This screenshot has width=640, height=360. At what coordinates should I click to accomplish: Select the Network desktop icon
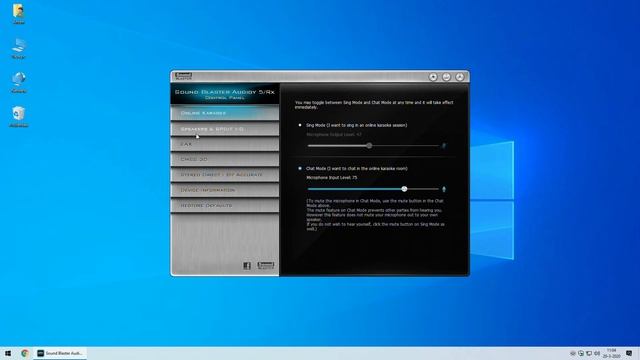(x=18, y=82)
